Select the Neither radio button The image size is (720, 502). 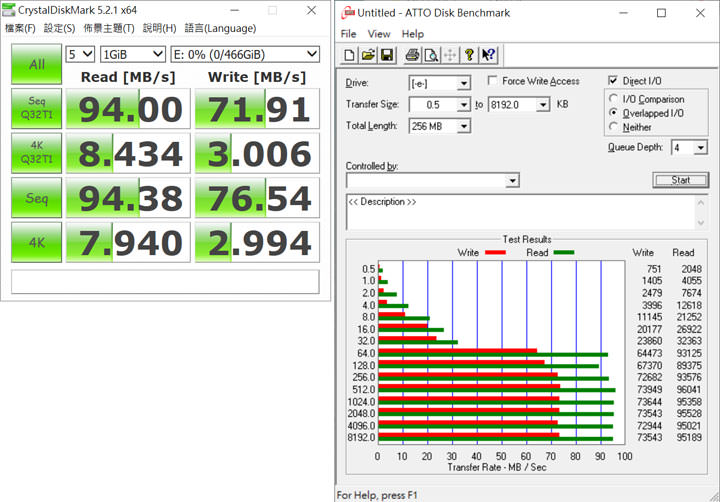(613, 127)
